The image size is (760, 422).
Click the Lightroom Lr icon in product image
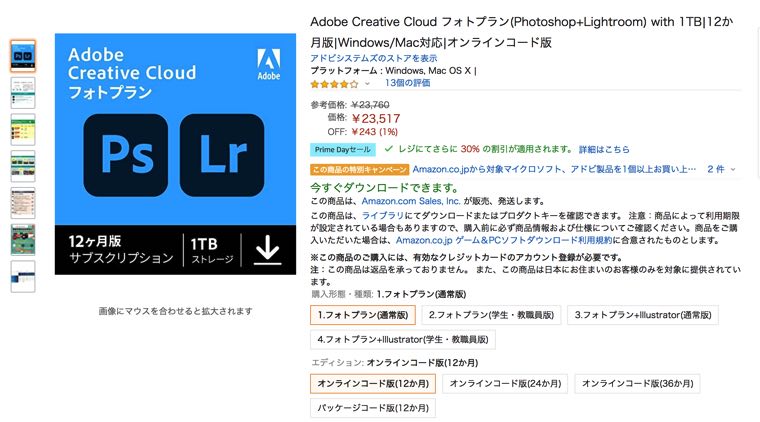pyautogui.click(x=222, y=155)
